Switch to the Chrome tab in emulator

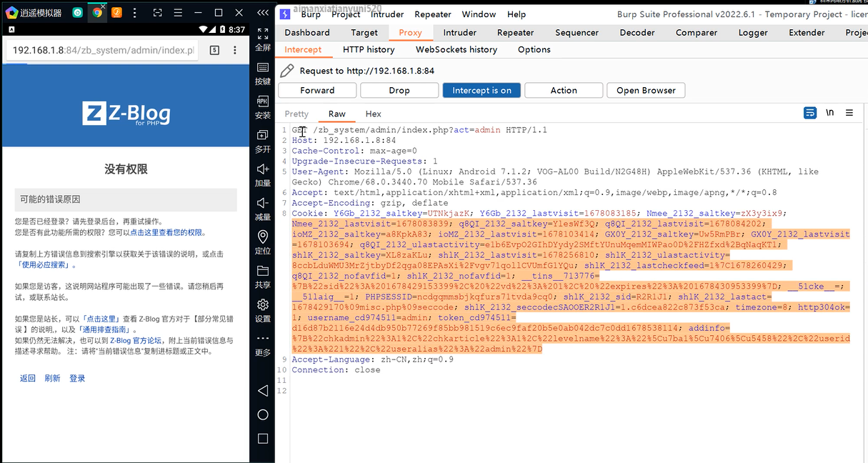click(97, 12)
